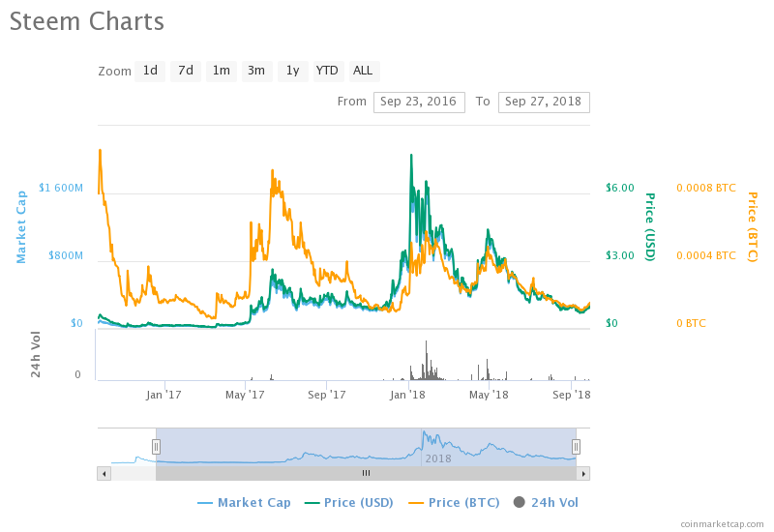Click the Price (BTC) vertical axis title
Screen dimensions: 774x532
753,227
